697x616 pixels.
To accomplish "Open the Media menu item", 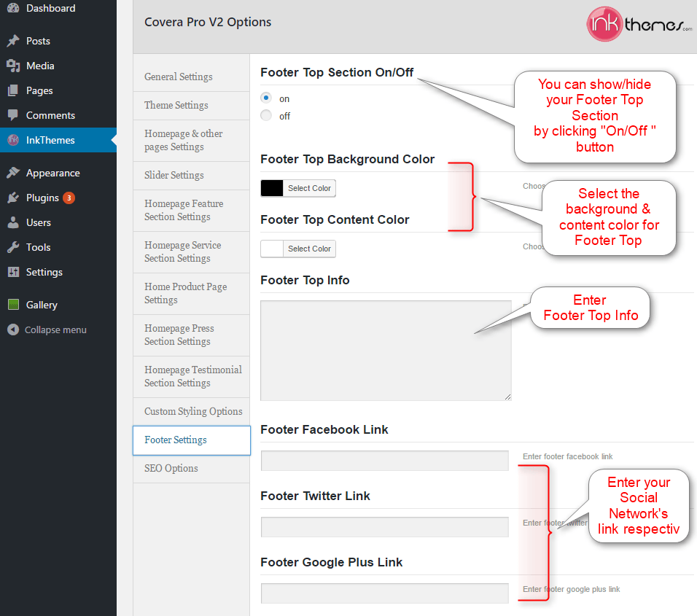I will pos(58,66).
